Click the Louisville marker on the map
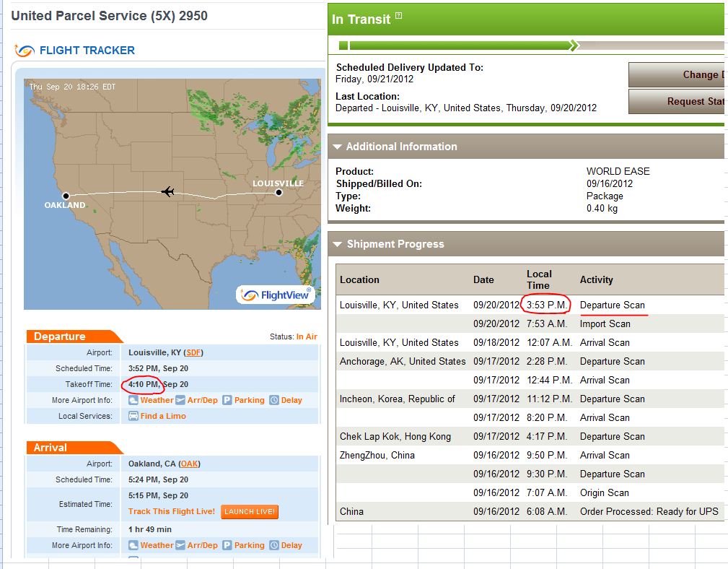 pos(279,192)
